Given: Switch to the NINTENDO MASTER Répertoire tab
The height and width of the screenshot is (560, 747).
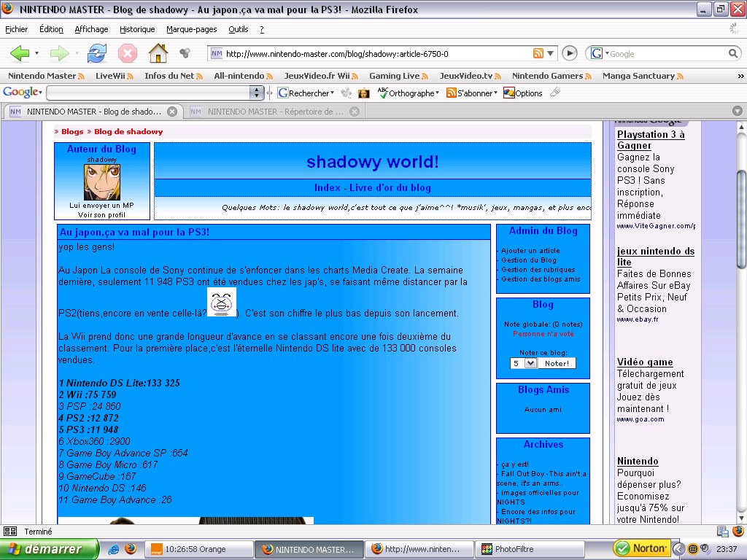Looking at the screenshot, I should [x=275, y=112].
